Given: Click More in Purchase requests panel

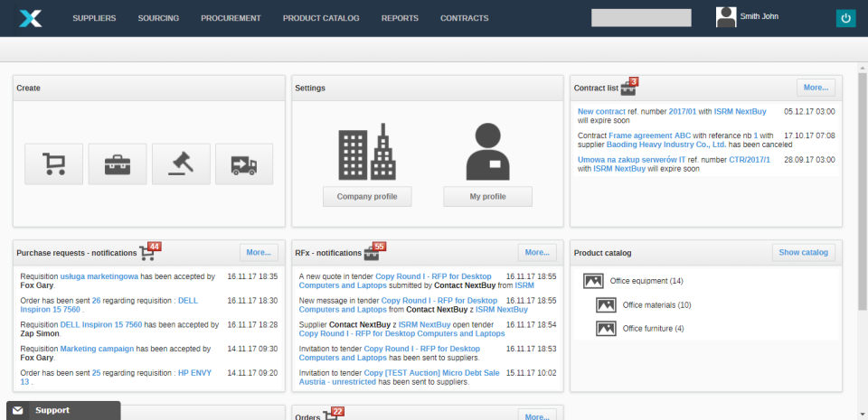Looking at the screenshot, I should 259,253.
